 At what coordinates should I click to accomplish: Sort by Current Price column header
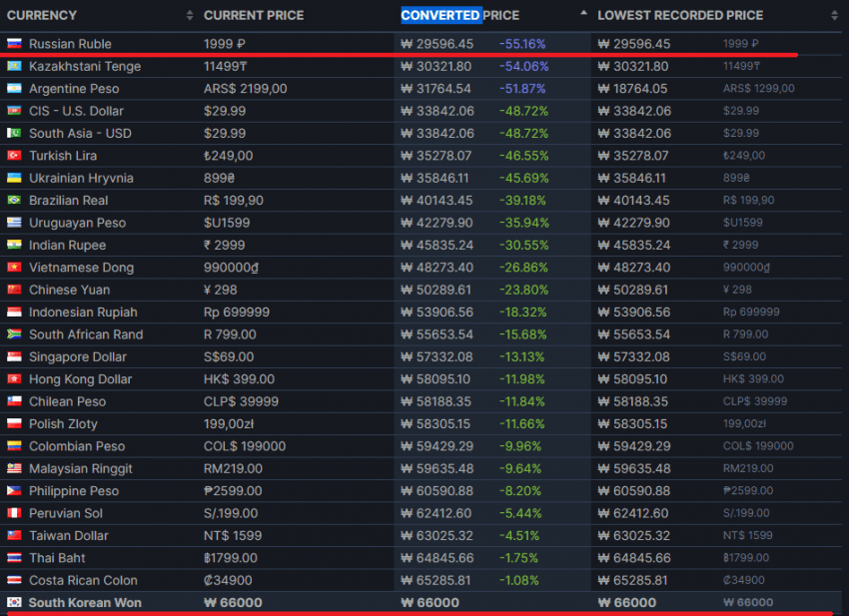pos(254,15)
